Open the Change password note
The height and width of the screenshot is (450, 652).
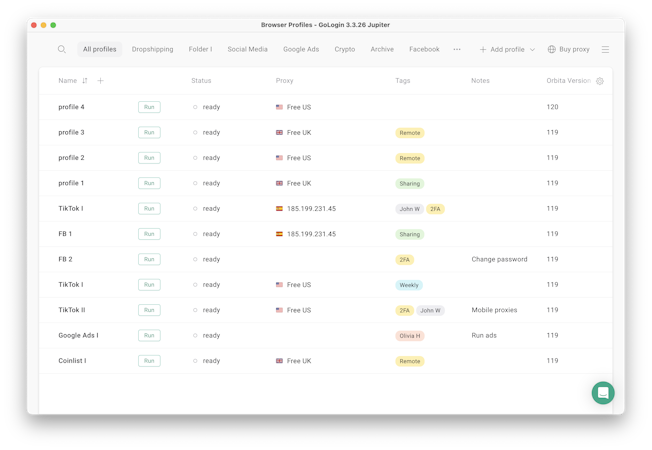pos(499,259)
